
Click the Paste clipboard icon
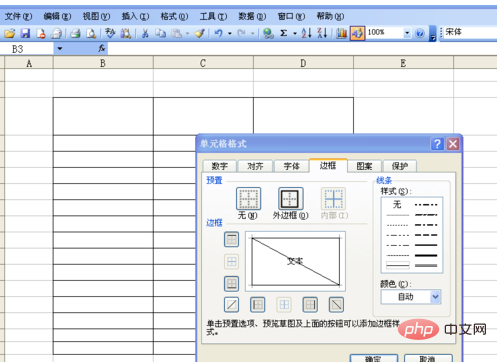click(176, 33)
